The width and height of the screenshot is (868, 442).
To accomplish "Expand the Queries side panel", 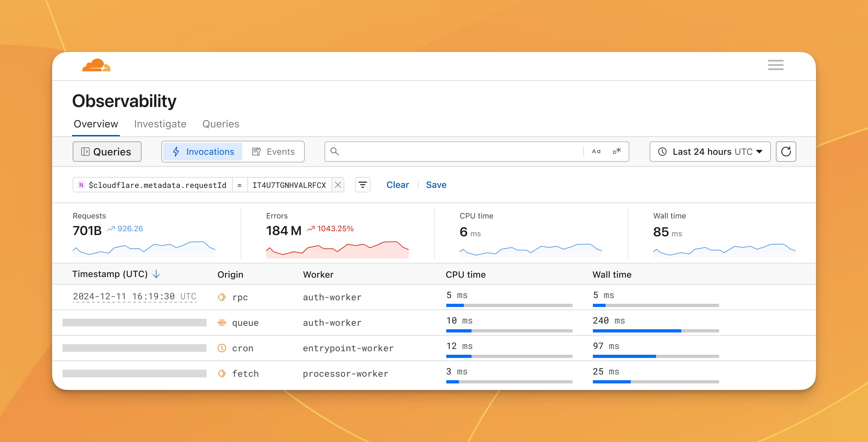I will pos(107,152).
